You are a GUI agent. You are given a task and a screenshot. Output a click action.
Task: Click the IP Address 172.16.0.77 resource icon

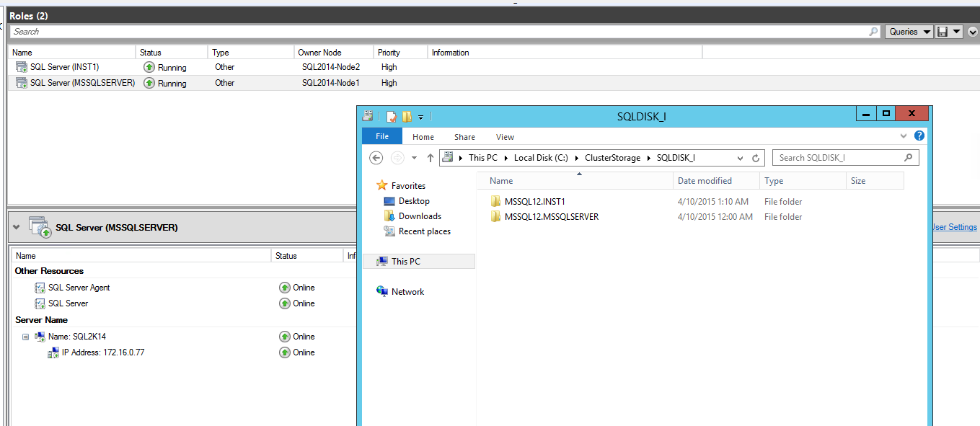click(53, 352)
